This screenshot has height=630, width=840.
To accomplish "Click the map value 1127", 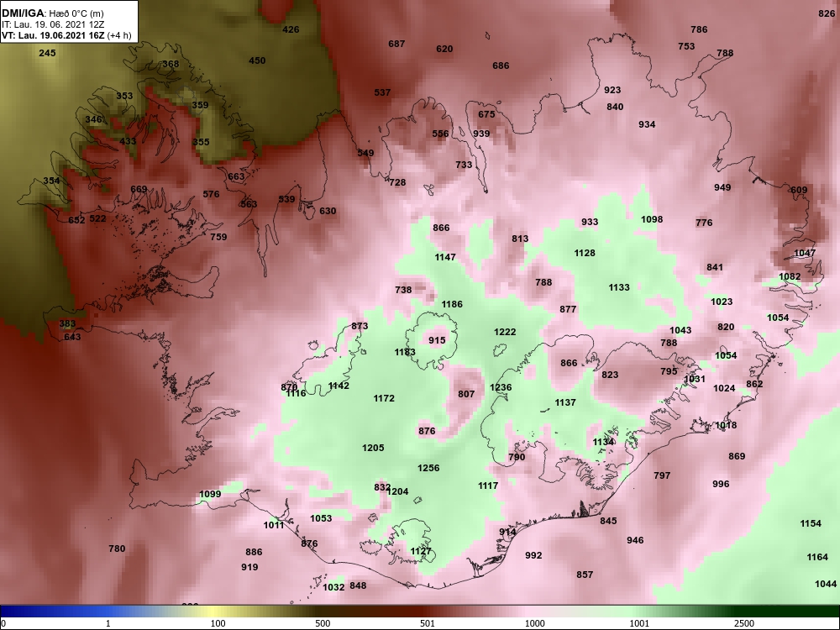I will [x=421, y=551].
